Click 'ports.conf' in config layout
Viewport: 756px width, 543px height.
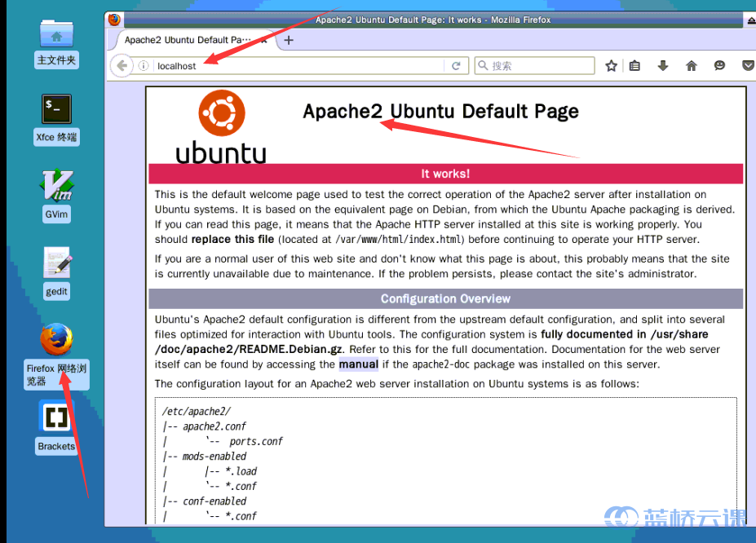click(x=256, y=441)
